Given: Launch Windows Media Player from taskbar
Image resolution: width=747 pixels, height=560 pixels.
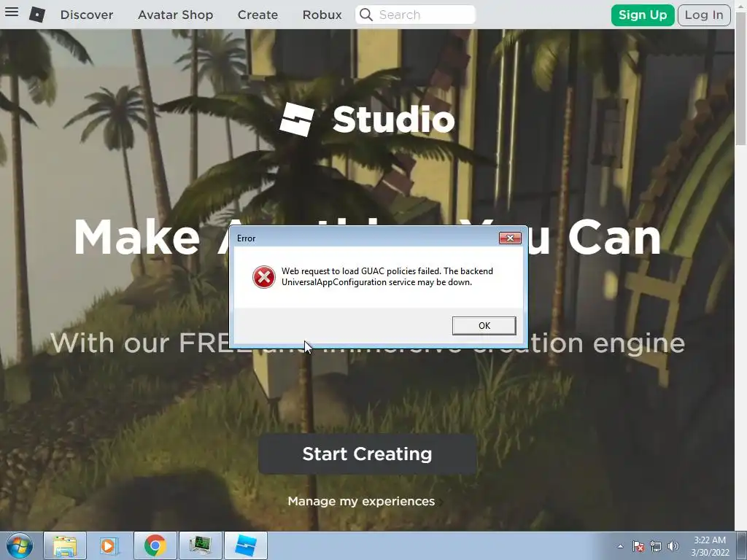Looking at the screenshot, I should point(109,545).
